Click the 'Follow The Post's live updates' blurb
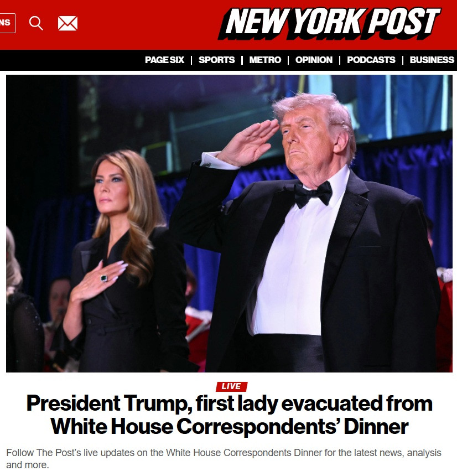This screenshot has height=476, width=457. click(x=224, y=458)
